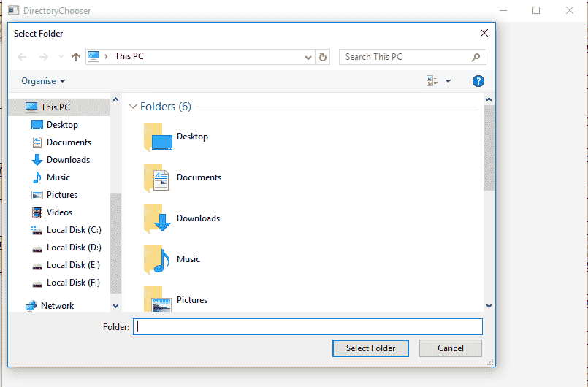
Task: Click the Network globe icon
Action: 31,306
